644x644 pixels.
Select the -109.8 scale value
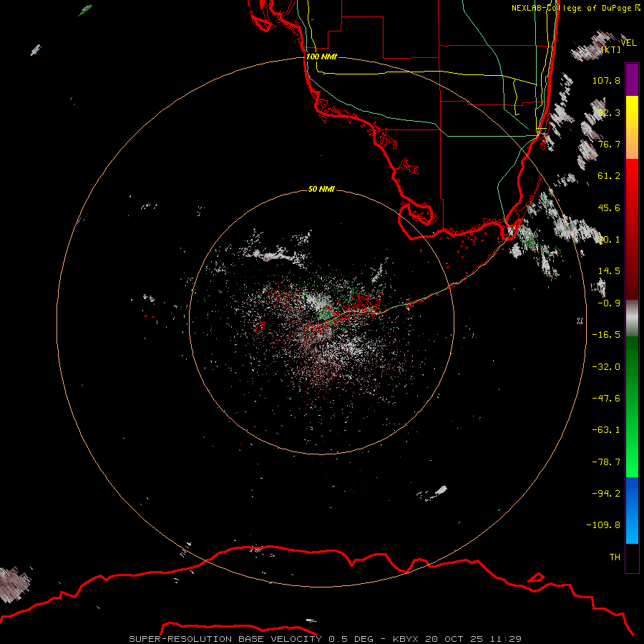pos(603,525)
